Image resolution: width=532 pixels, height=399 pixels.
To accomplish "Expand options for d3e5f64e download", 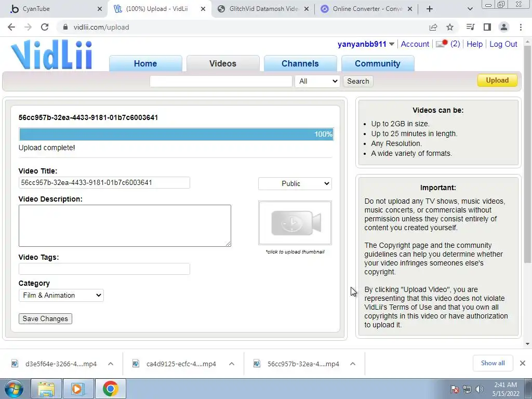I will pos(111,364).
